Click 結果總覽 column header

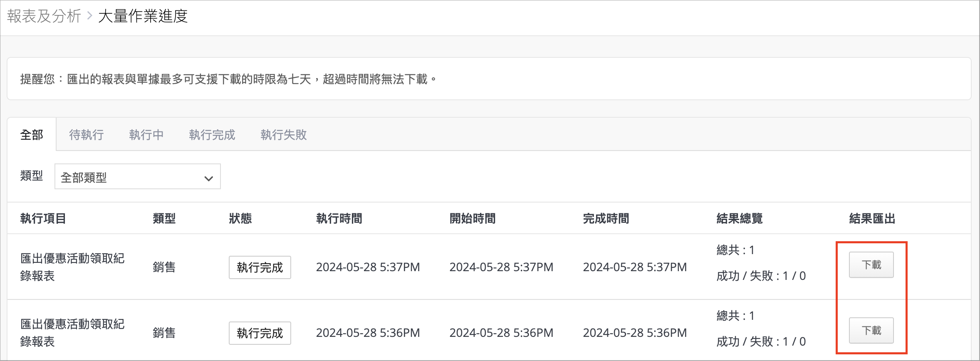pyautogui.click(x=740, y=218)
